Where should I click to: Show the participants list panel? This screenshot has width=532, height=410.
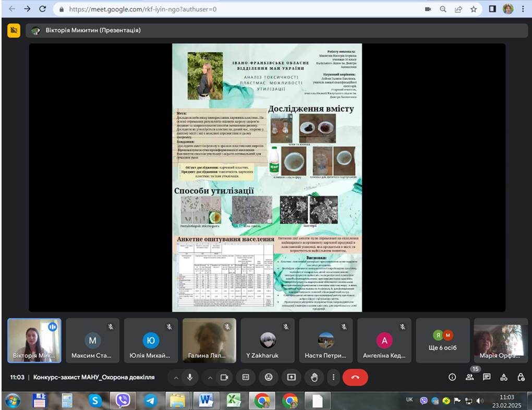(x=469, y=377)
